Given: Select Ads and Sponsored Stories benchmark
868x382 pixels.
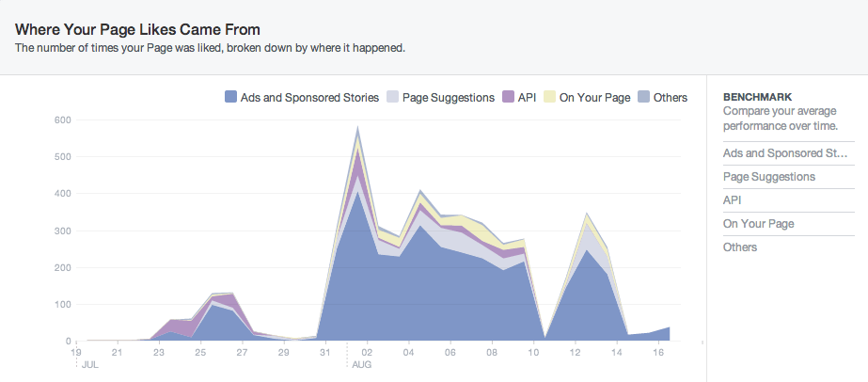Looking at the screenshot, I should tap(786, 153).
